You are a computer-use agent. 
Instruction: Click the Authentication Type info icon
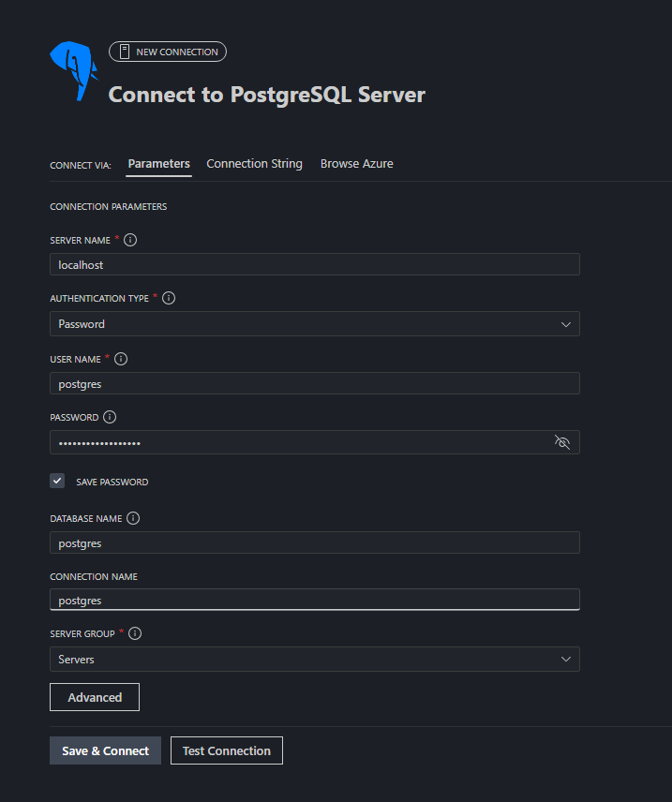(169, 298)
